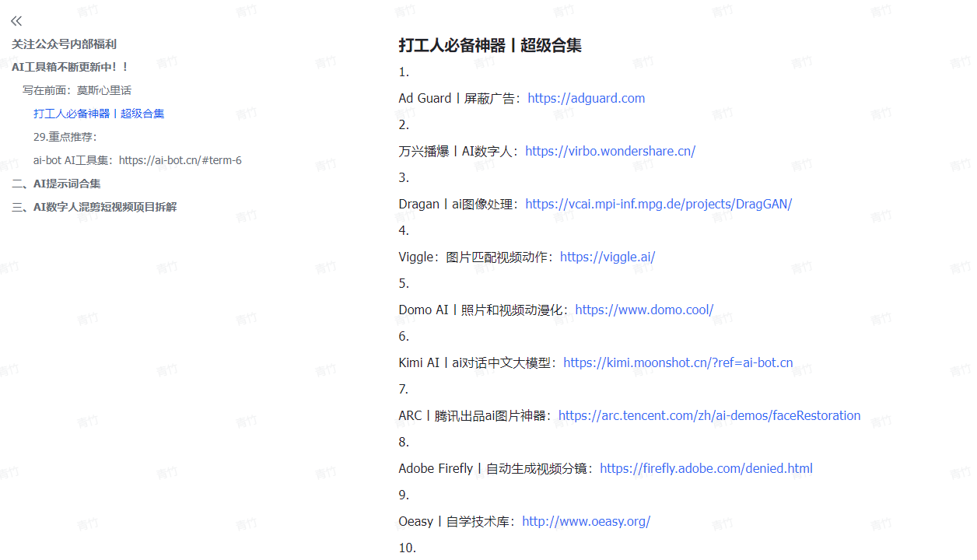The height and width of the screenshot is (560, 977).
Task: Click list number 10. in the document
Action: coord(407,548)
